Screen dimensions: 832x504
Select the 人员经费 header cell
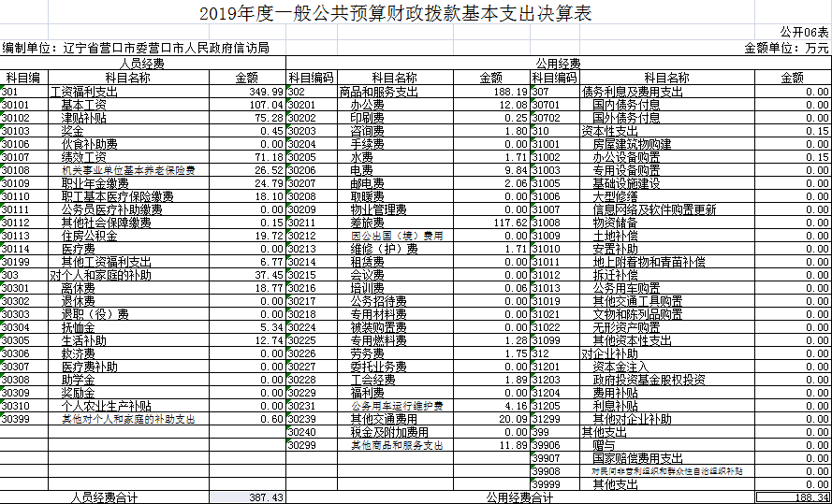point(142,64)
